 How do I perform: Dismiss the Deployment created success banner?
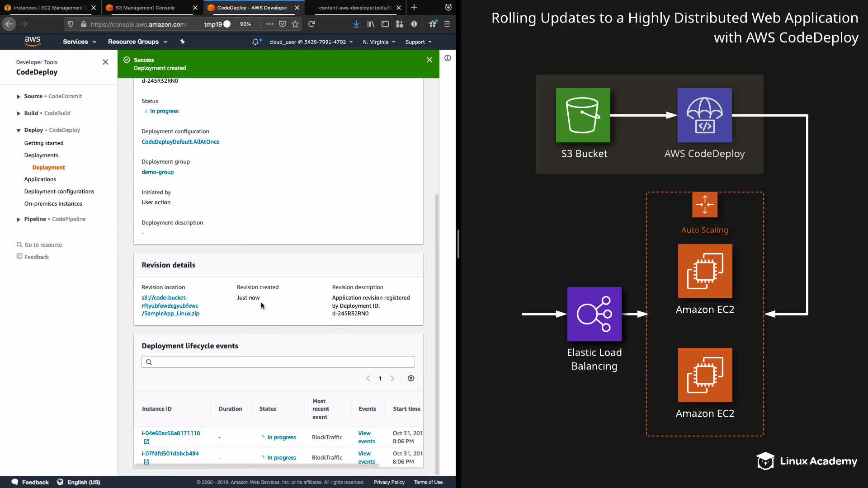pos(429,60)
